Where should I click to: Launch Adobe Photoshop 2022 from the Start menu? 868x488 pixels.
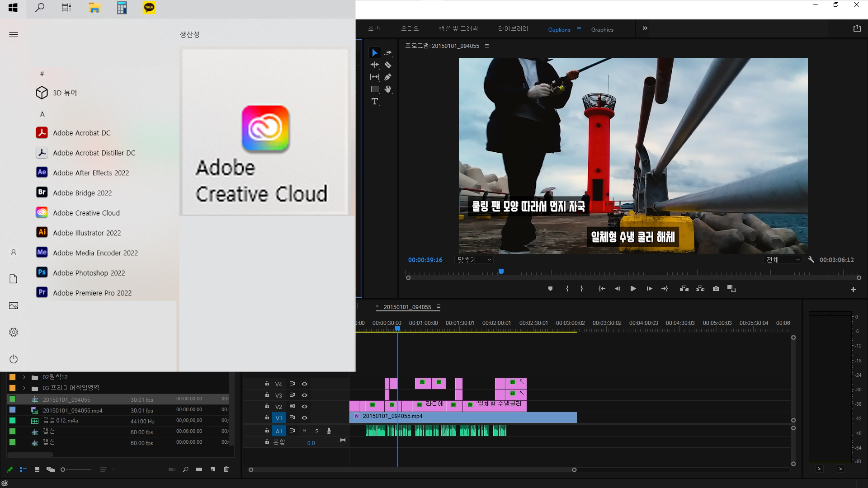pyautogui.click(x=89, y=273)
